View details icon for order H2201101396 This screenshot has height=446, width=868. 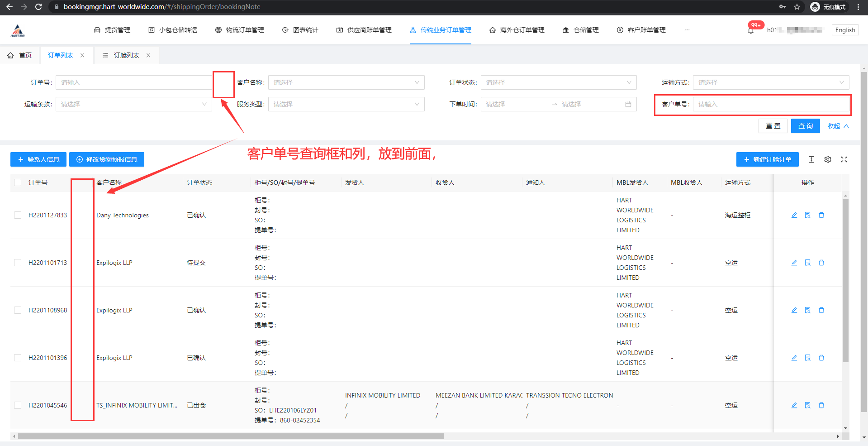tap(808, 358)
